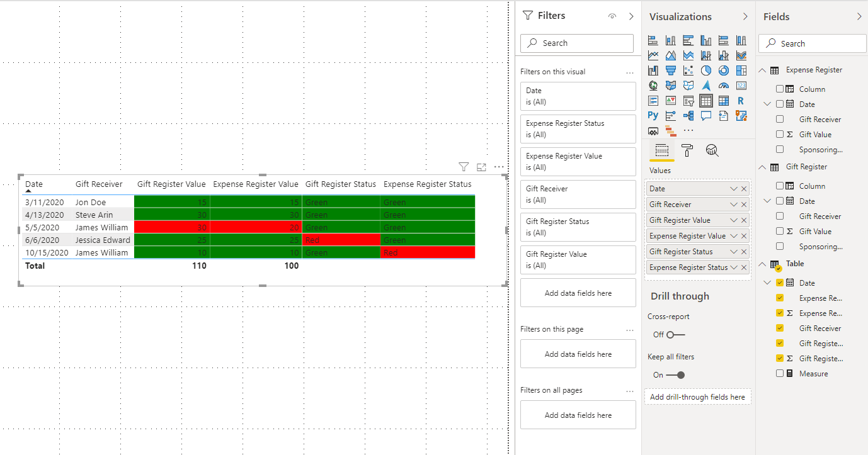Open Gift Receiver value dropdown arrow

734,205
